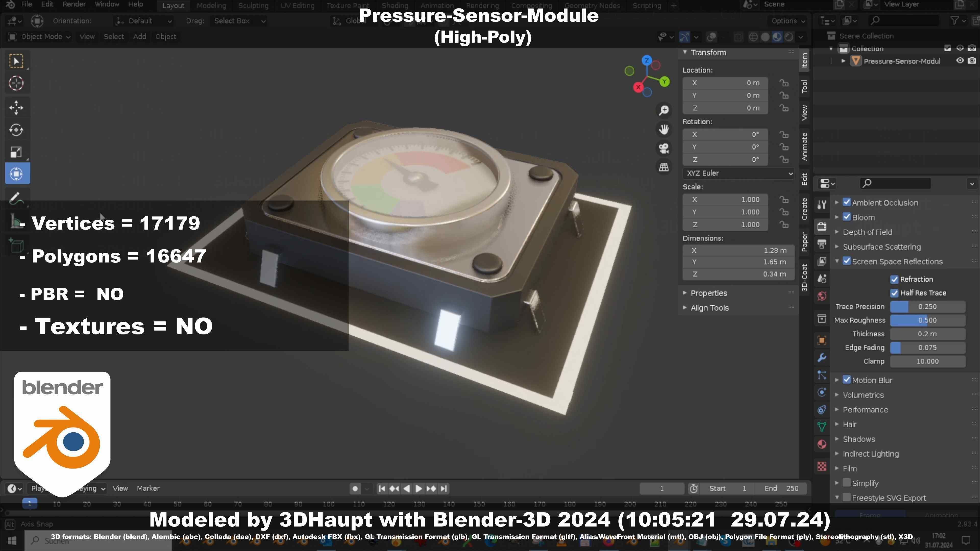The image size is (980, 551).
Task: Open the File menu
Action: [27, 5]
